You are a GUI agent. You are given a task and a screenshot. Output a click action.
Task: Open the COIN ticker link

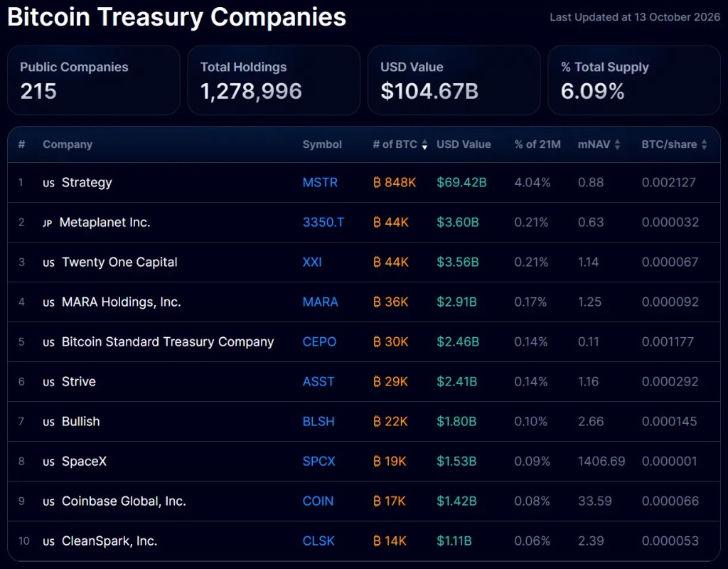pyautogui.click(x=318, y=501)
